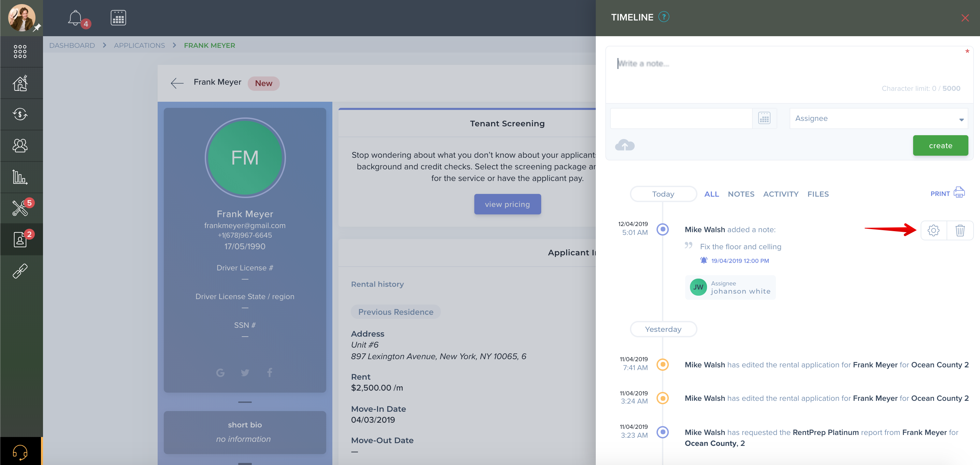The height and width of the screenshot is (465, 980).
Task: Select the ALL timeline filter
Action: [711, 194]
